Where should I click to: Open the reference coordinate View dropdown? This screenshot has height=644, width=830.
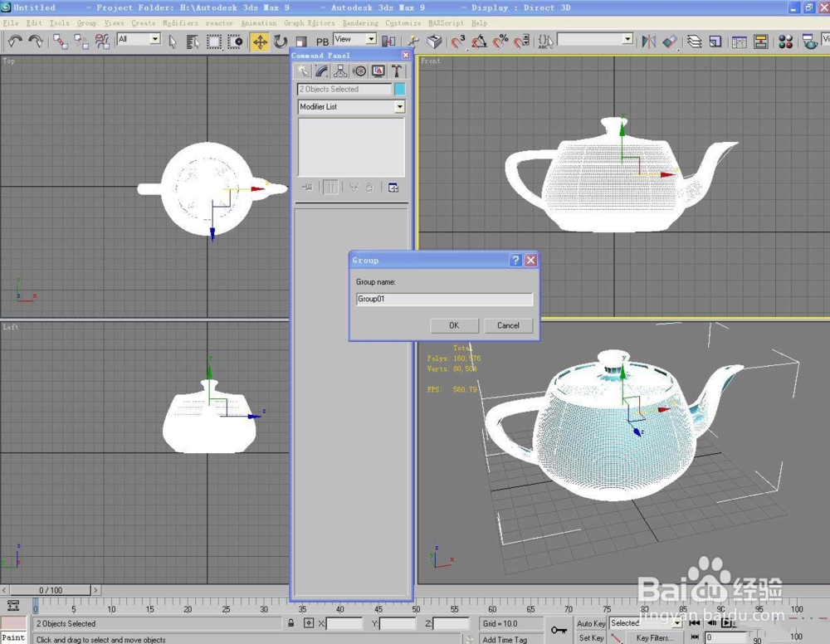(x=371, y=39)
